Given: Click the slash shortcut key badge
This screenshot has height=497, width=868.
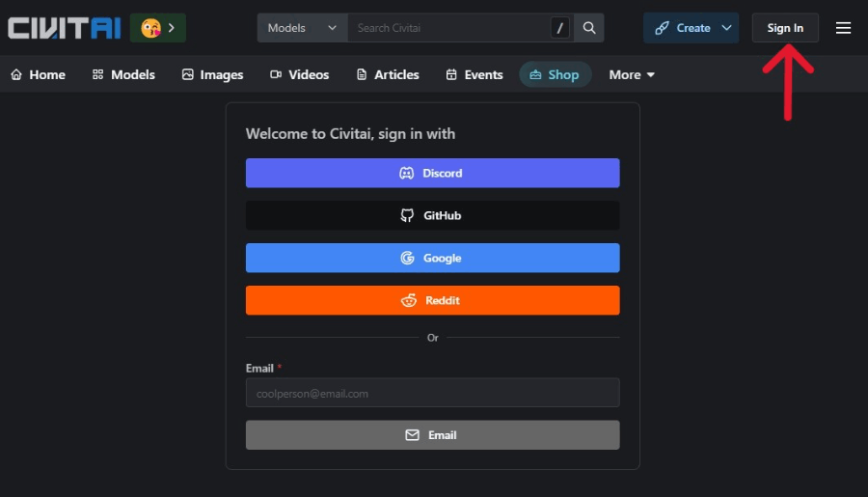Looking at the screenshot, I should click(559, 28).
